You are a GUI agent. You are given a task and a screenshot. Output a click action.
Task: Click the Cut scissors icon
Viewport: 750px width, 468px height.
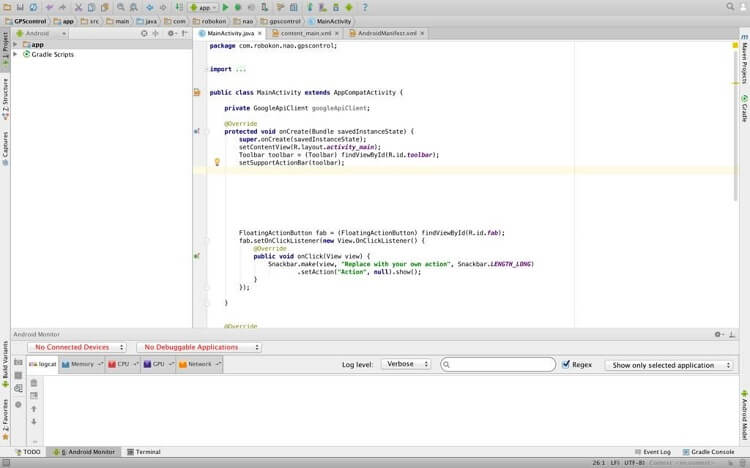[x=78, y=7]
